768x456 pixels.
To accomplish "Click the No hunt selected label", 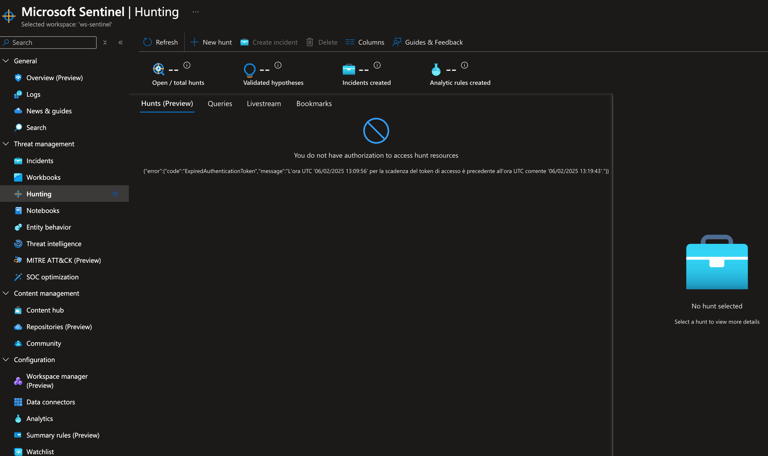I will point(717,306).
